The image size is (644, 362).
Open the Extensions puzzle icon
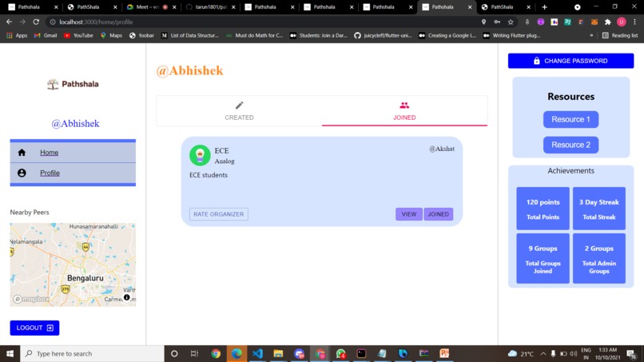608,22
